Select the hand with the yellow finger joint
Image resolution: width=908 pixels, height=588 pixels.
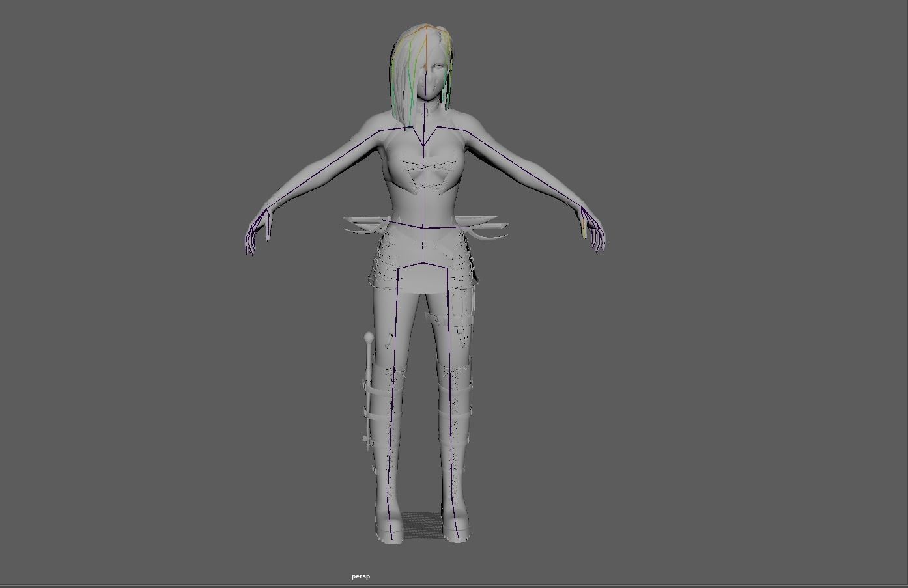click(x=592, y=228)
